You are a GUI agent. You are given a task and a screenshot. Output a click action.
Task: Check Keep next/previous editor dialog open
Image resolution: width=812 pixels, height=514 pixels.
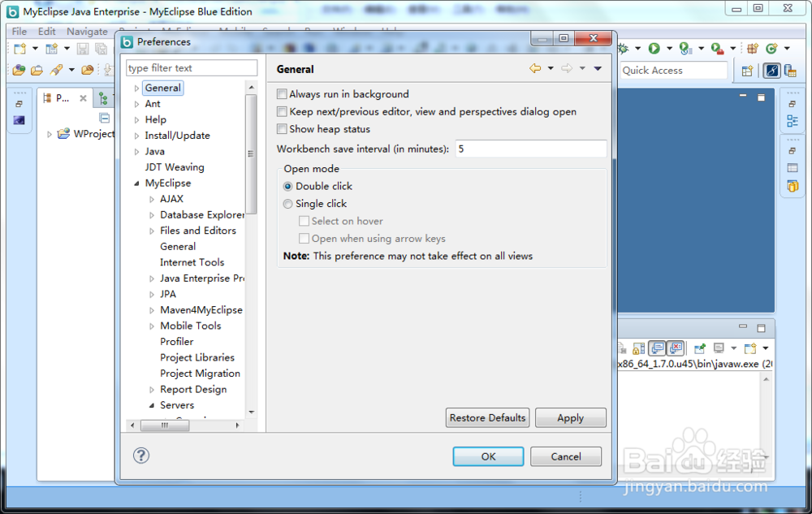[282, 111]
